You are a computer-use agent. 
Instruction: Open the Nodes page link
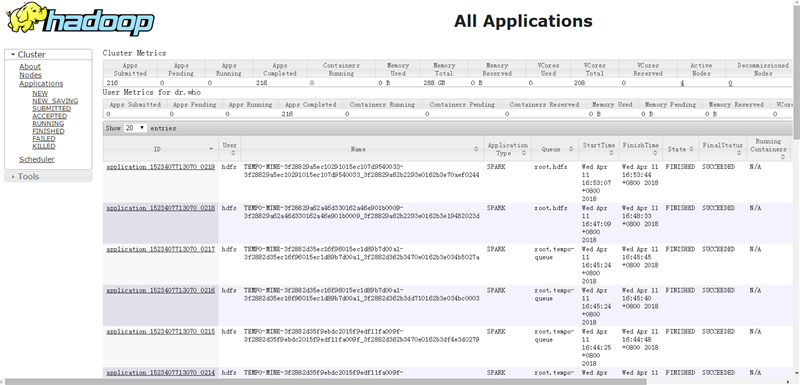[x=31, y=75]
